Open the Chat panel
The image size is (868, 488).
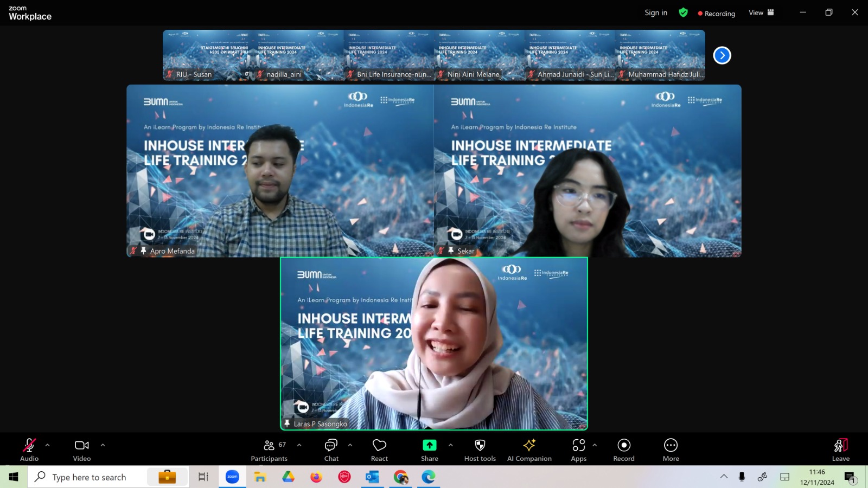331,450
